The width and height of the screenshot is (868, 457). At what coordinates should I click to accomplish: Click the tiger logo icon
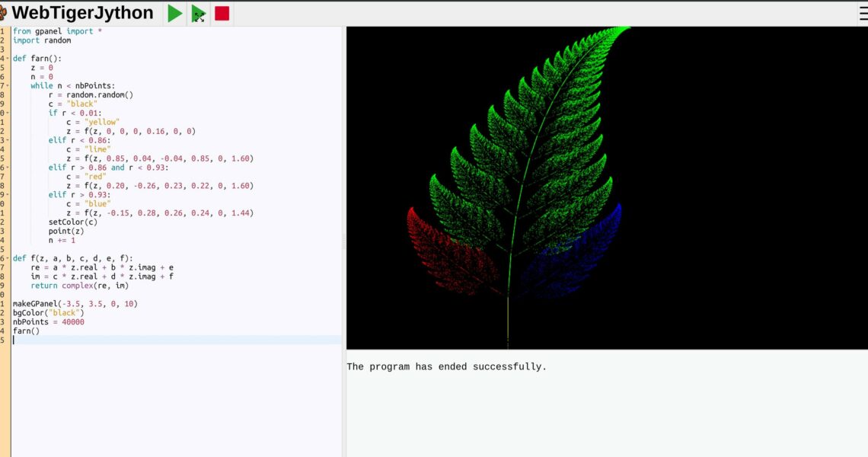point(3,13)
